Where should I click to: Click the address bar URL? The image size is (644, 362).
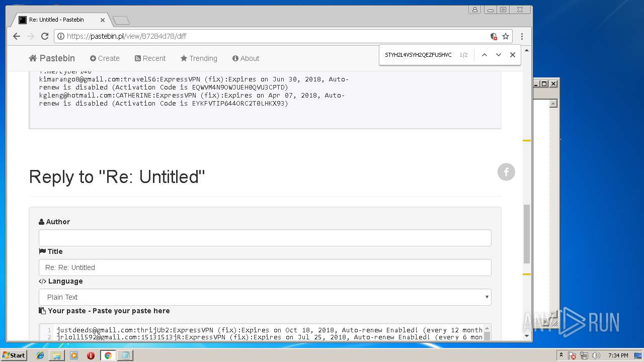click(x=126, y=36)
